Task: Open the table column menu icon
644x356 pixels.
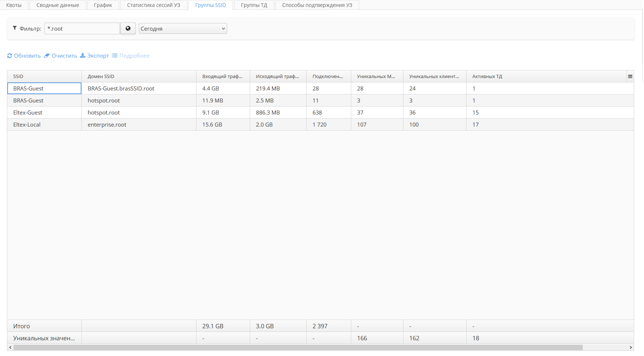Action: 630,77
